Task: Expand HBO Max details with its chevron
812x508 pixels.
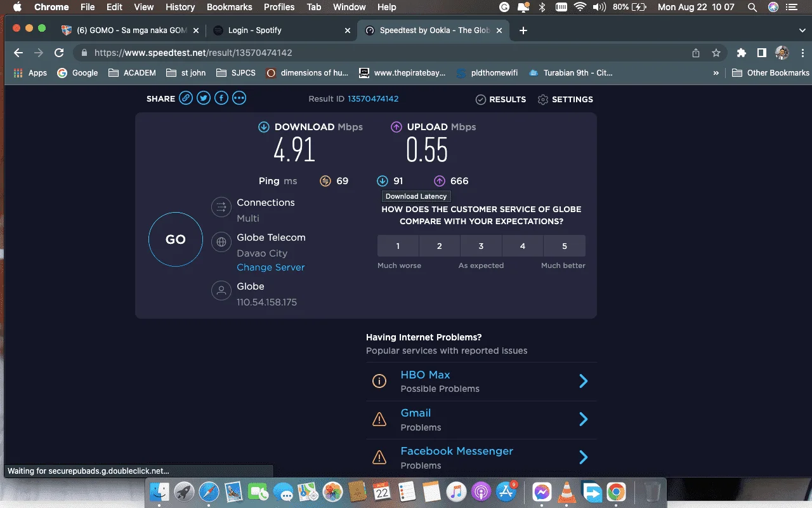Action: coord(584,381)
